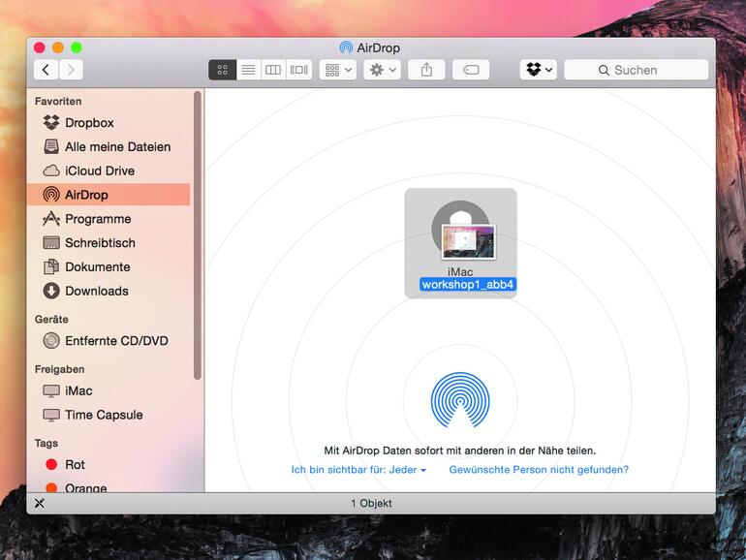This screenshot has width=746, height=560.
Task: Open the Dropbox toolbar dropdown
Action: (x=539, y=70)
